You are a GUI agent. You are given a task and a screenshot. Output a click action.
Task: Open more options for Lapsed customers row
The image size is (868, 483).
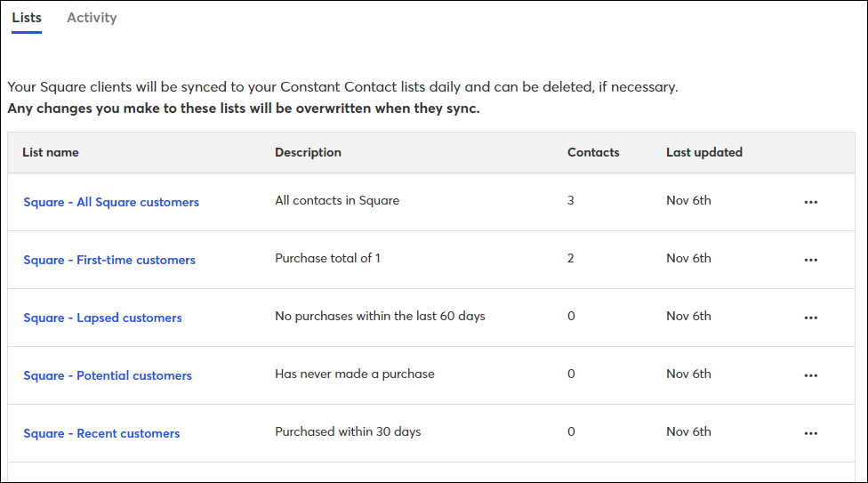(x=810, y=318)
